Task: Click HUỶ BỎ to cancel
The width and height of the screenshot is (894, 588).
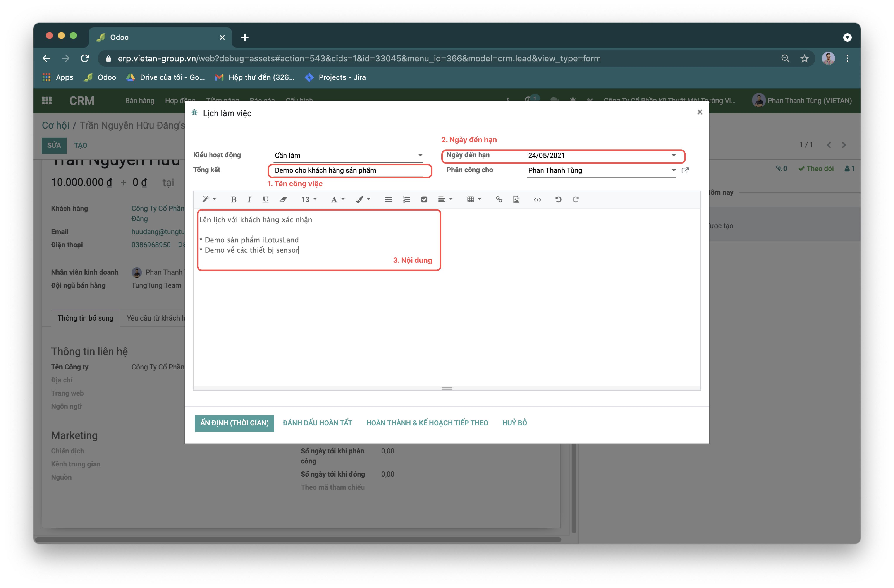Action: click(x=514, y=423)
